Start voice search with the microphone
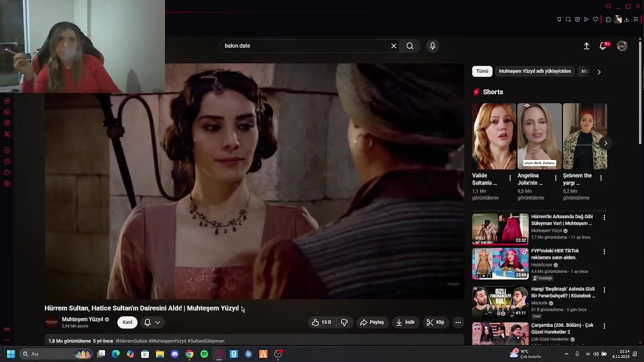This screenshot has width=644, height=362. (x=433, y=46)
